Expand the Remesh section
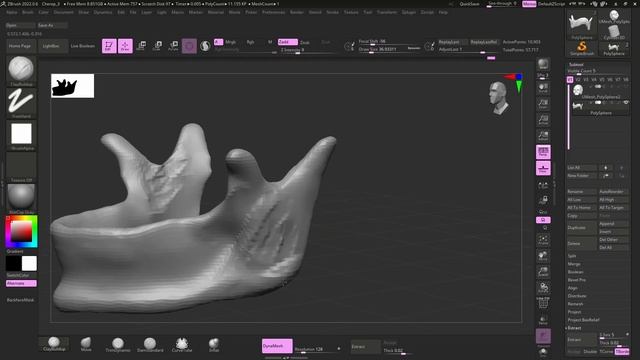This screenshot has height=360, width=640. tap(576, 304)
